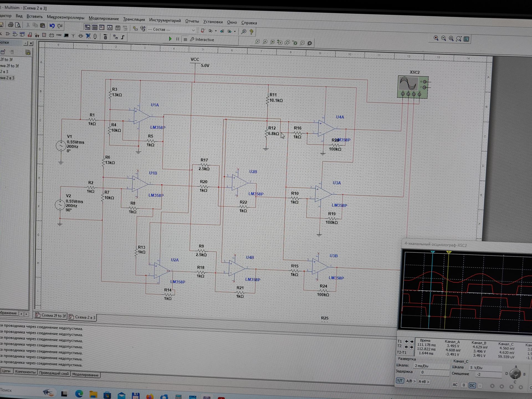Expand the A/B > axis mode options
Screen dimensions: 532x399
pos(411,381)
